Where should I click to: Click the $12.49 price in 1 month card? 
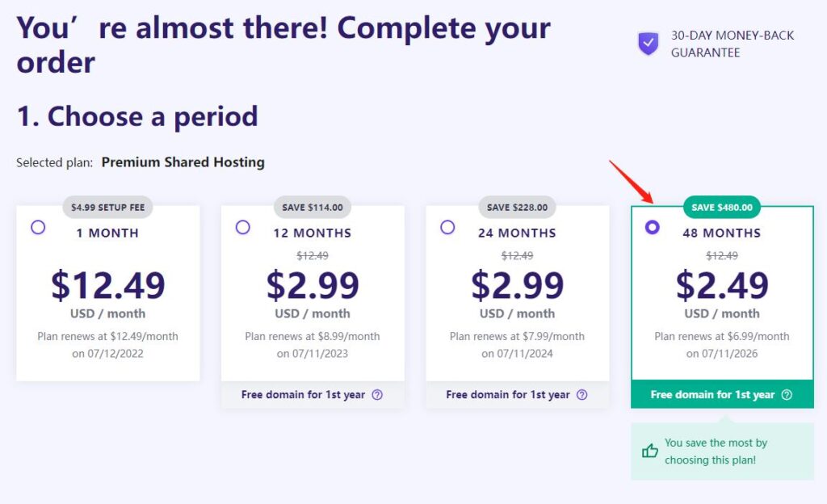pyautogui.click(x=108, y=285)
